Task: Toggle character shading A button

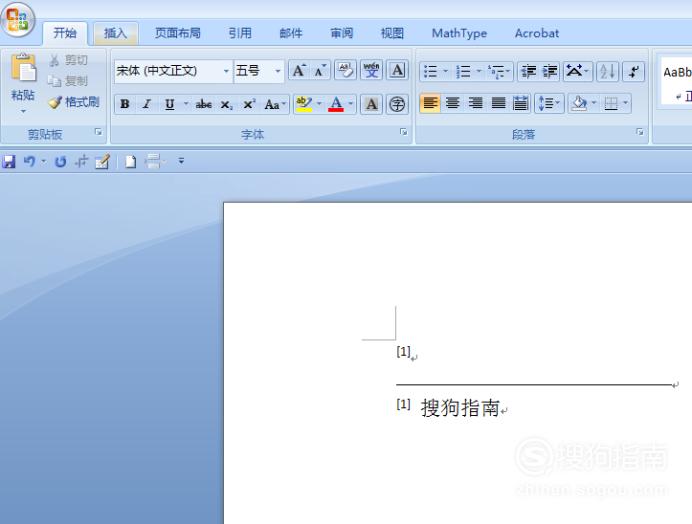Action: point(372,104)
